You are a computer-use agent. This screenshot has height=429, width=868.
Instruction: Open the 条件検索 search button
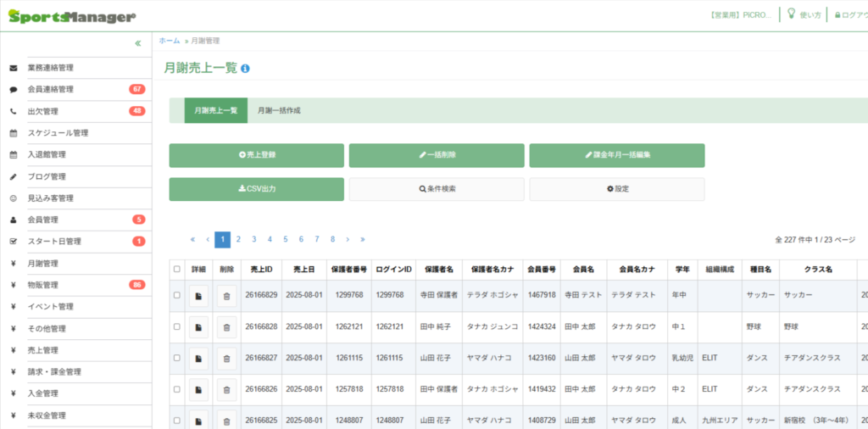click(x=437, y=189)
